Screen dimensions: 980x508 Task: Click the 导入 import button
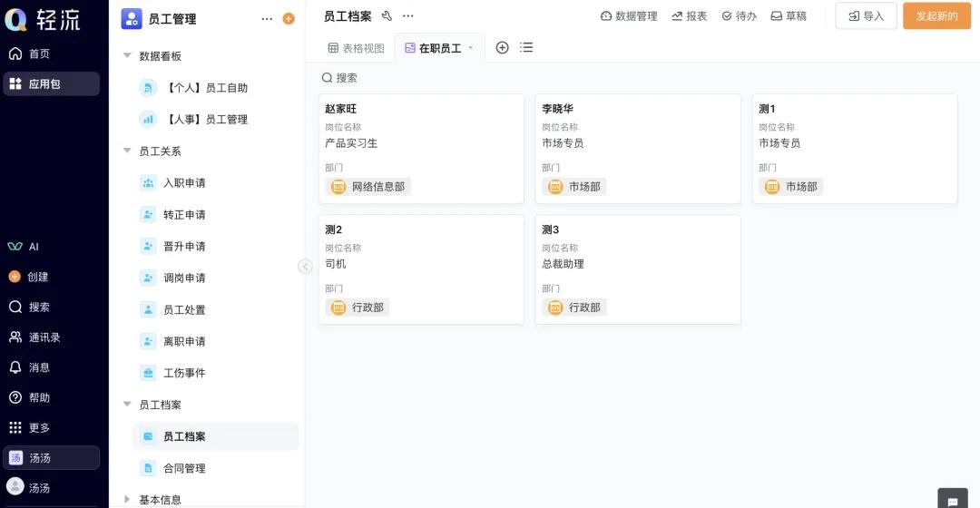click(867, 16)
